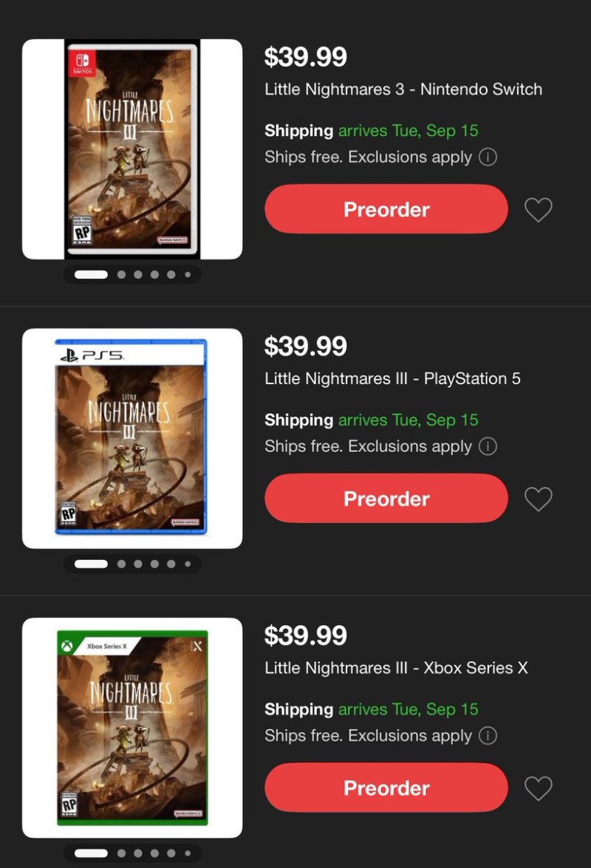Select fourth carousel dot under Switch image
This screenshot has height=868, width=591.
(x=155, y=275)
